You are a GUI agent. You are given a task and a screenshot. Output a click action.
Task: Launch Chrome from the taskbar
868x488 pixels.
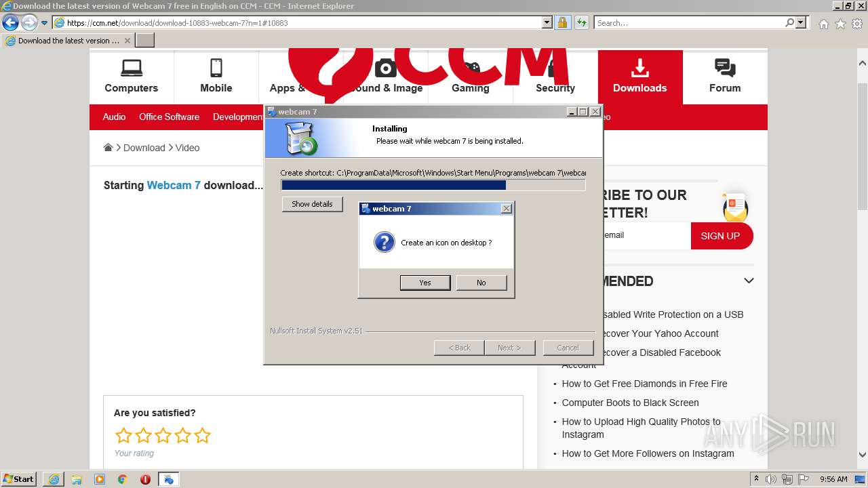[x=122, y=479]
